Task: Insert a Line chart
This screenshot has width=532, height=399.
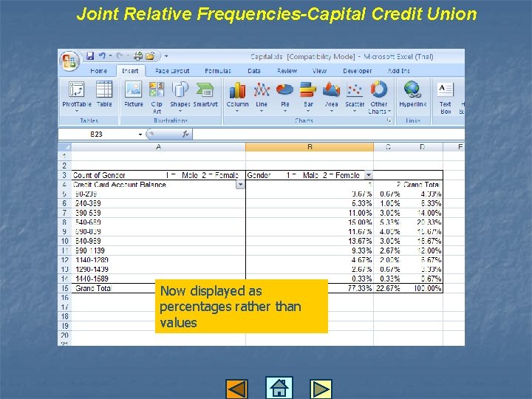Action: coord(262,96)
